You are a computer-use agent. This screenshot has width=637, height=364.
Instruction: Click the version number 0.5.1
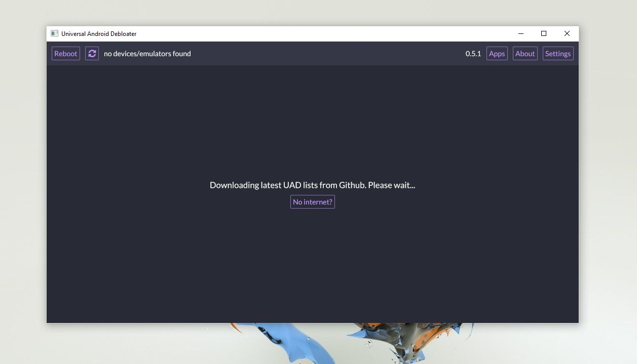(x=473, y=54)
